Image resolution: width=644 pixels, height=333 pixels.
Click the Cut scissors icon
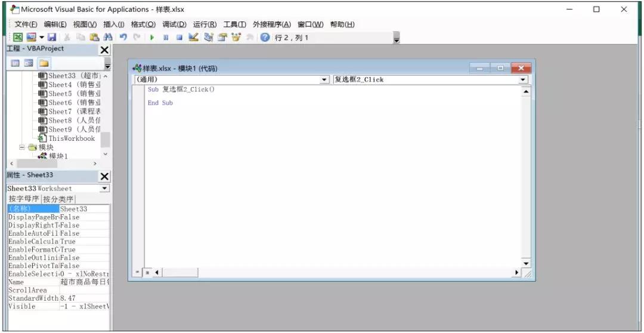(67, 38)
